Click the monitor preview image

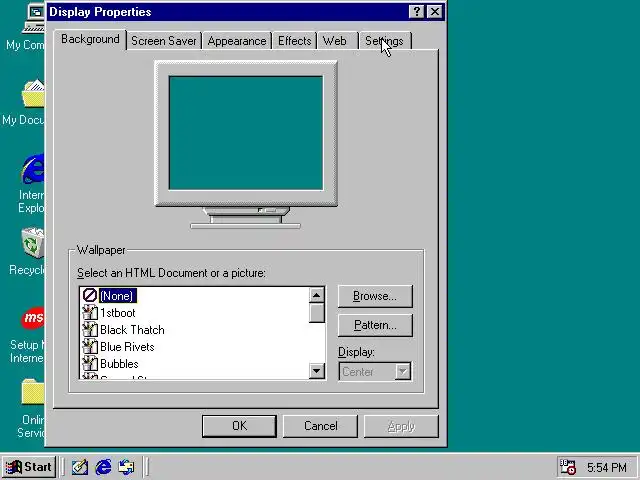pos(246,144)
